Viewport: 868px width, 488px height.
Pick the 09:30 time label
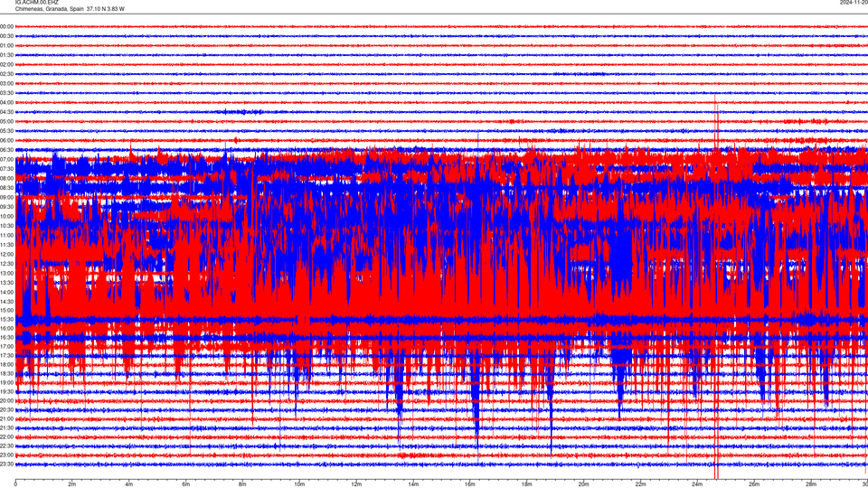click(x=6, y=207)
